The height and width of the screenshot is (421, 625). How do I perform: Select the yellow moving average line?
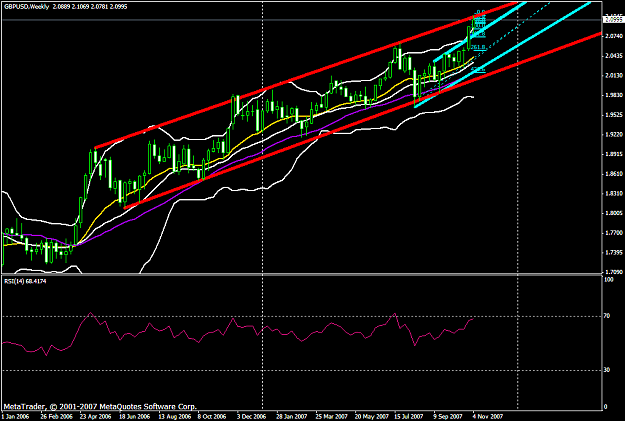[255, 134]
